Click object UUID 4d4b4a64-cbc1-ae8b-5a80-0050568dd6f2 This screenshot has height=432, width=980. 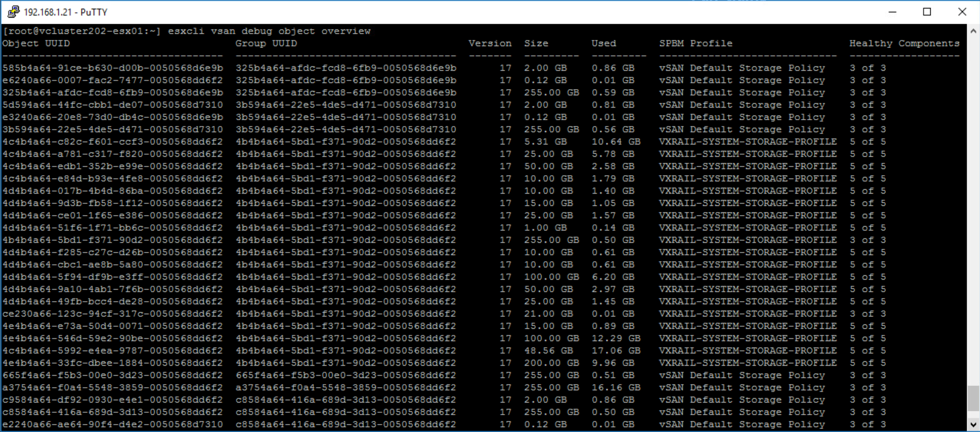[112, 265]
